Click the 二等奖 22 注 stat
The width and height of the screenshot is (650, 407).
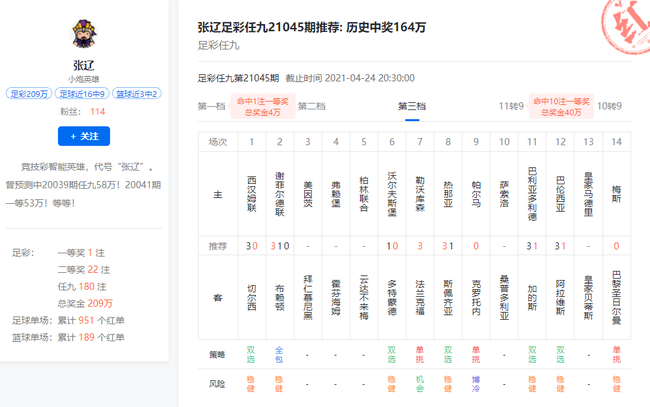click(84, 270)
